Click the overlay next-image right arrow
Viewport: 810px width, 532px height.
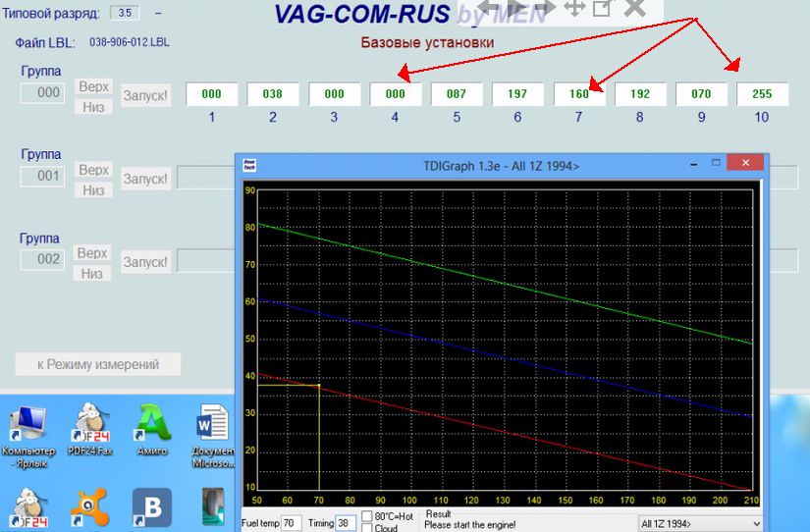pos(544,7)
